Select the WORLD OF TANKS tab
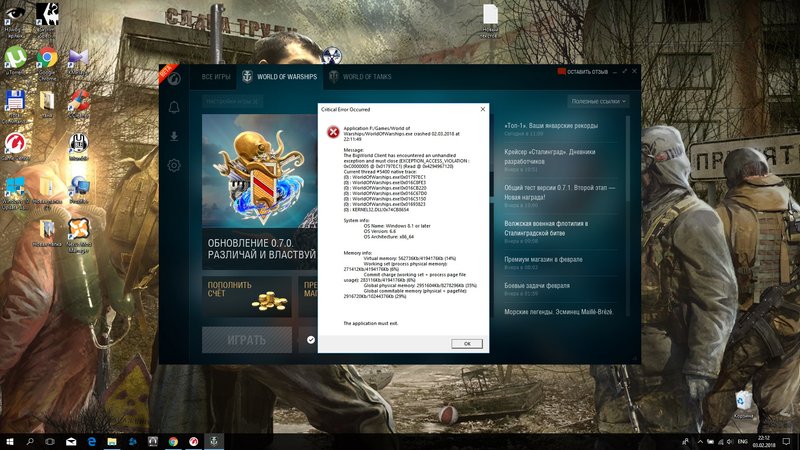Viewport: 800px width, 450px height. click(x=360, y=77)
